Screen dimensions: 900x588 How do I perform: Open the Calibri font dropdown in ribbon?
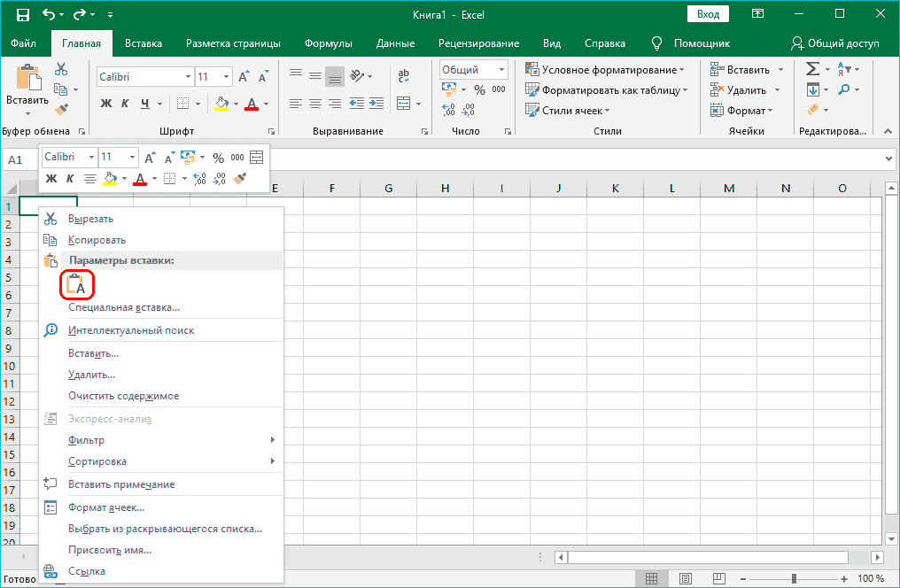tap(187, 77)
